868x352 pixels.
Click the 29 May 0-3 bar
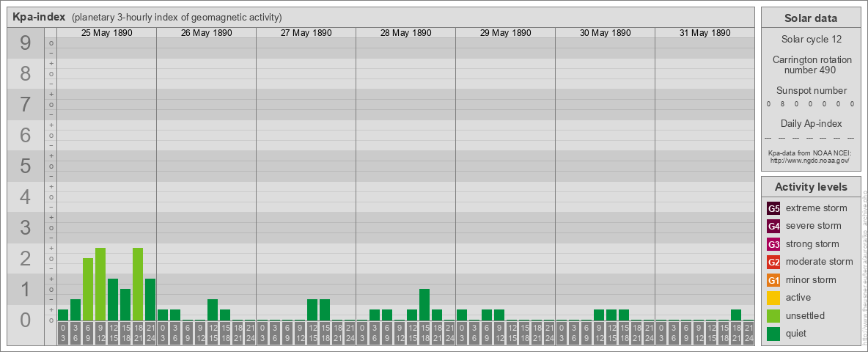pos(462,315)
